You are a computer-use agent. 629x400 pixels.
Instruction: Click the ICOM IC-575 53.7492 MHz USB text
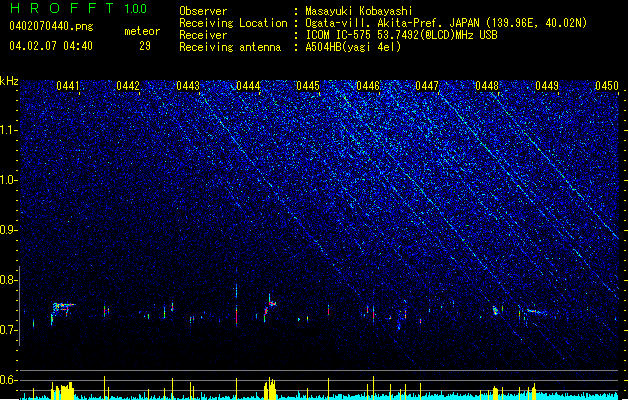click(401, 35)
